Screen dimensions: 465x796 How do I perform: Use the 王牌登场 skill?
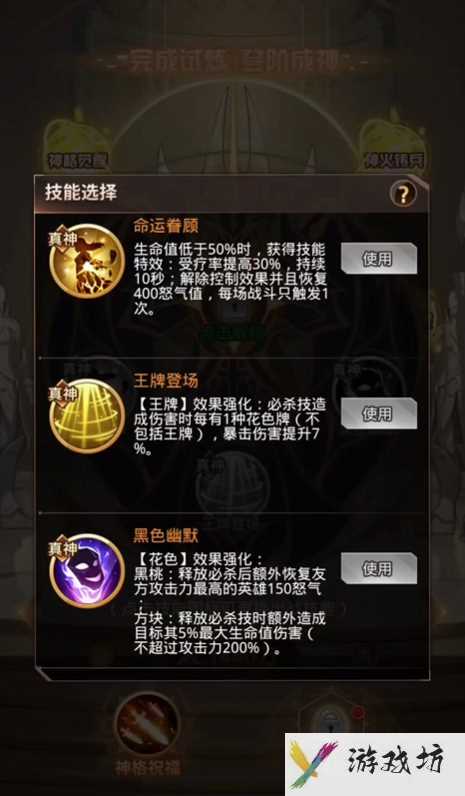[x=379, y=414]
